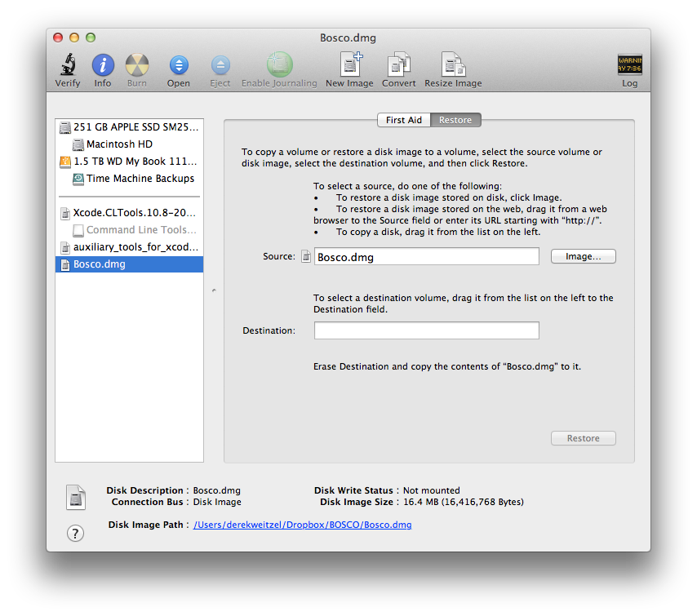The width and height of the screenshot is (697, 616).
Task: Click the Restore button at bottom right
Action: coord(584,438)
